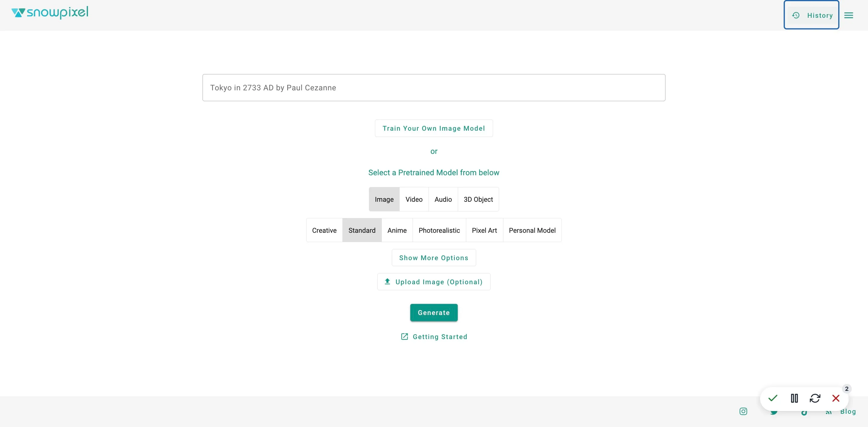Open the Getting Started link
Viewport: 868px width, 427px height.
click(434, 337)
